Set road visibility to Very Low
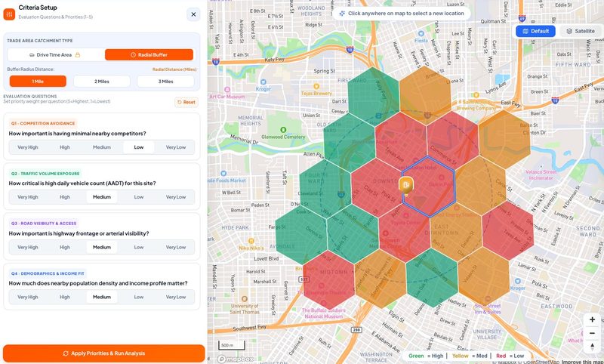The width and height of the screenshot is (604, 364). point(176,247)
